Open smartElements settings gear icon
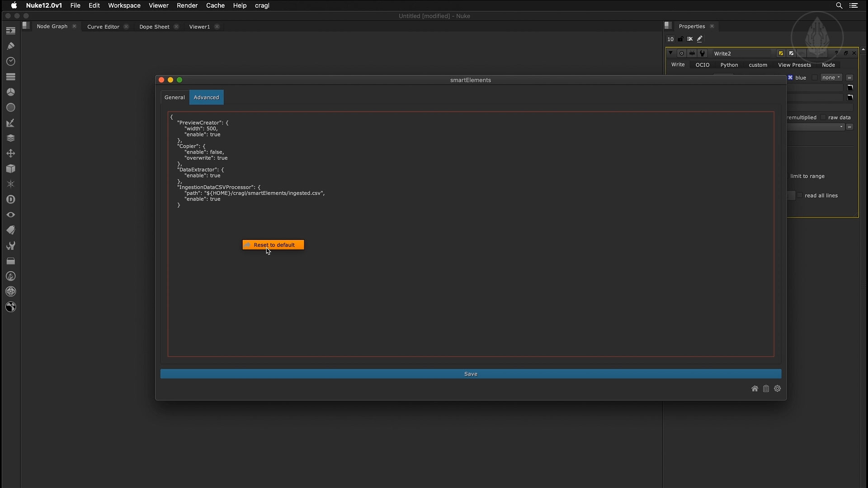Image resolution: width=868 pixels, height=488 pixels. pos(777,389)
